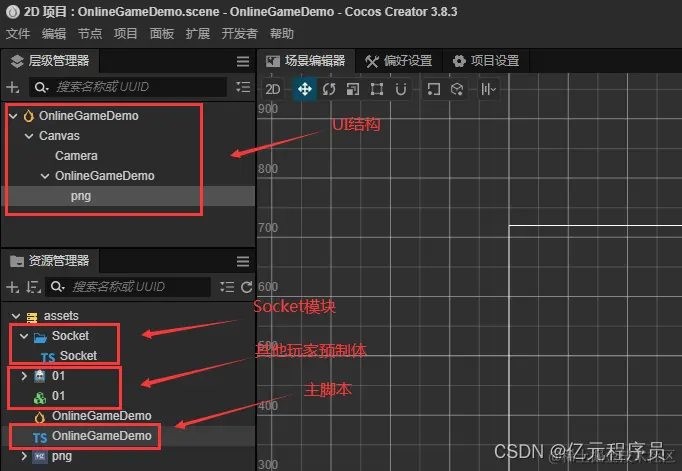Click the hierarchy search type magnifier dropdown
The width and height of the screenshot is (682, 471).
click(x=41, y=87)
